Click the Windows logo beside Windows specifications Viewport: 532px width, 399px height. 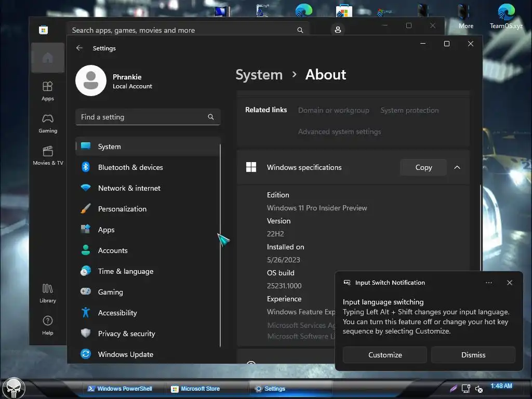(x=251, y=167)
